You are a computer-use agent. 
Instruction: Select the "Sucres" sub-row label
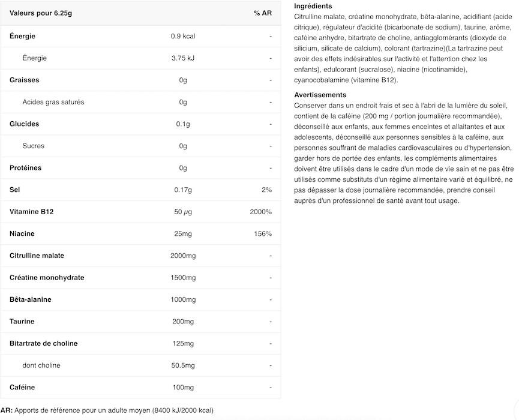[34, 146]
